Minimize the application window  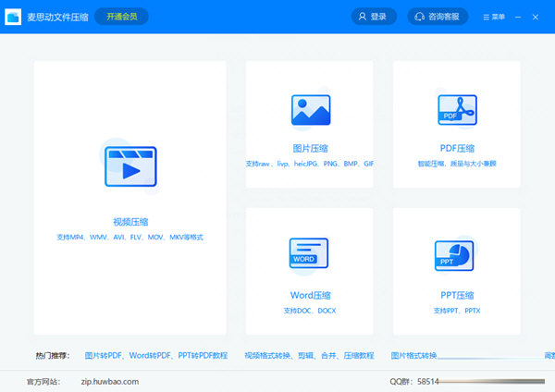tap(521, 17)
